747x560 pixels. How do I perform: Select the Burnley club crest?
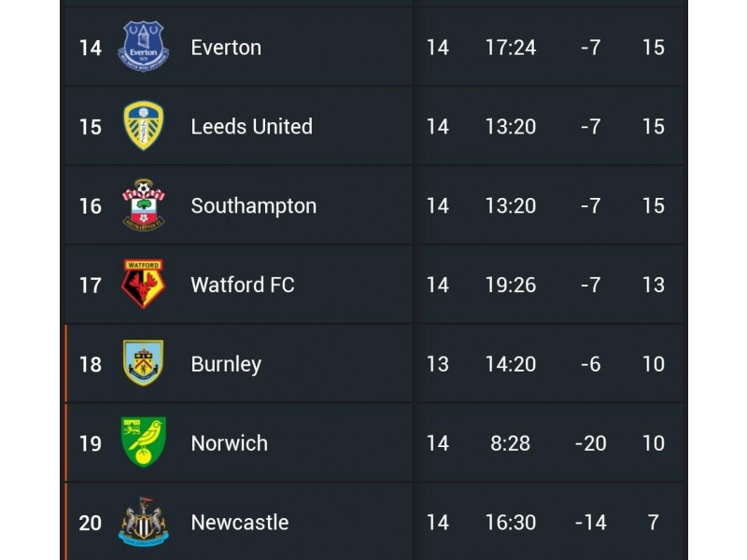click(144, 363)
